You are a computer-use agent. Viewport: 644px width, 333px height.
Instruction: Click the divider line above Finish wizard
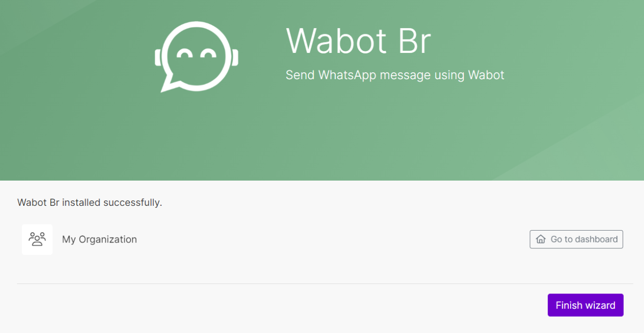coord(325,284)
